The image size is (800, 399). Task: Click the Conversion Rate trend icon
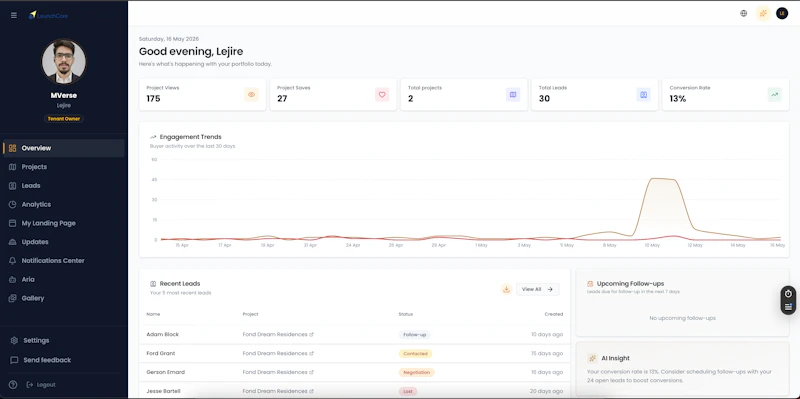click(x=774, y=94)
